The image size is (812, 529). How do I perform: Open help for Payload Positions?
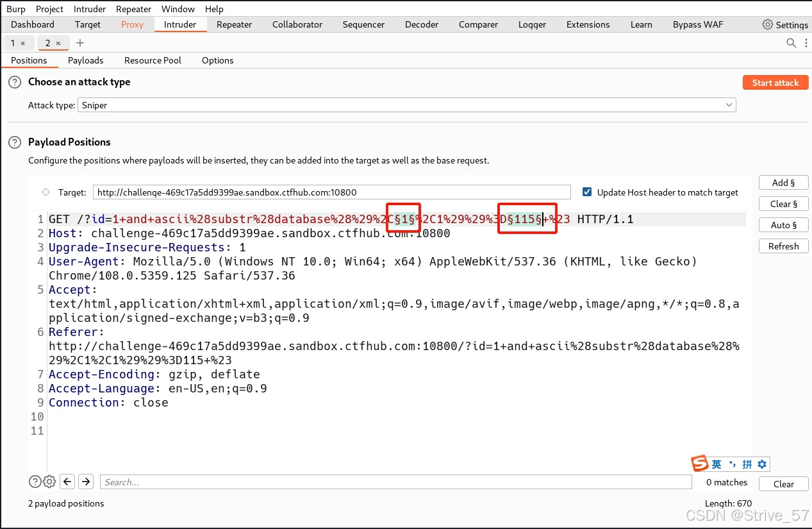point(14,142)
